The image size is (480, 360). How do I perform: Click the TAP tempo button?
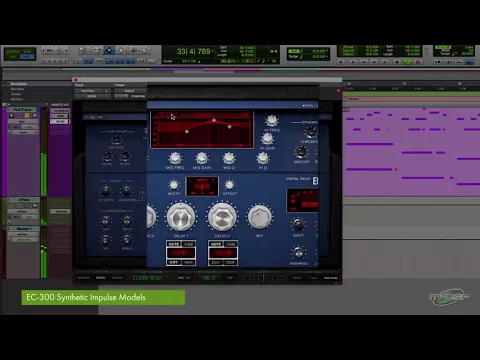pyautogui.click(x=230, y=278)
